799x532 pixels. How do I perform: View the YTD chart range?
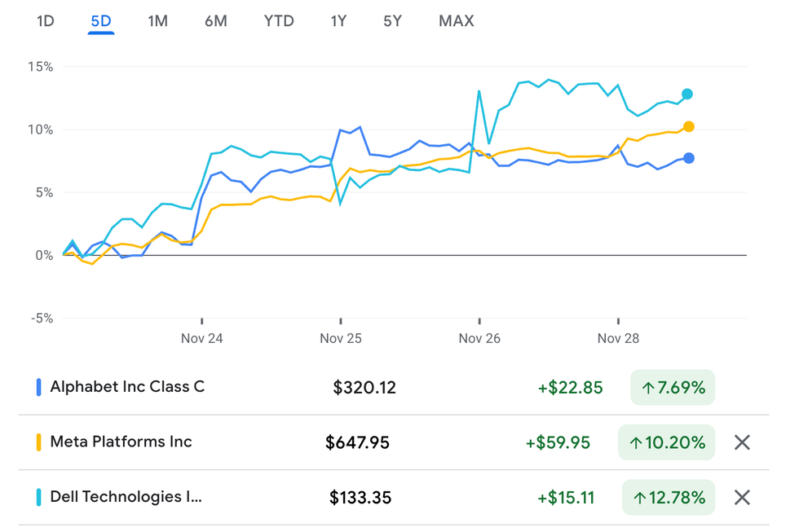279,21
